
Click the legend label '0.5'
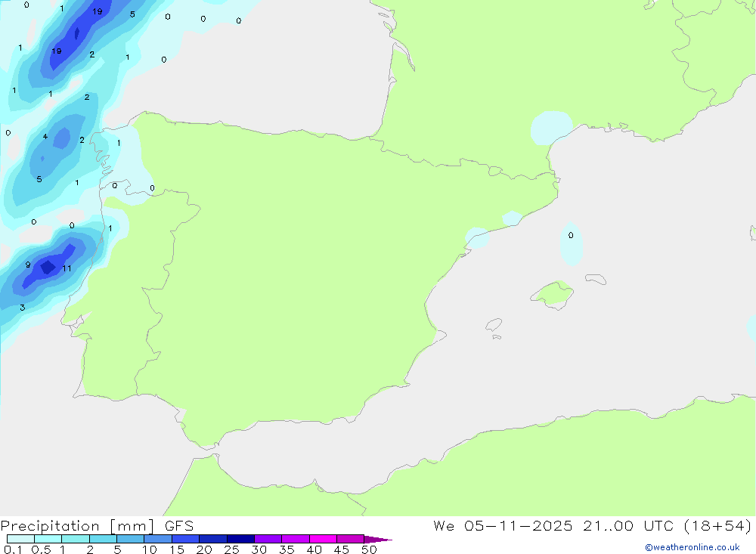pos(41,549)
